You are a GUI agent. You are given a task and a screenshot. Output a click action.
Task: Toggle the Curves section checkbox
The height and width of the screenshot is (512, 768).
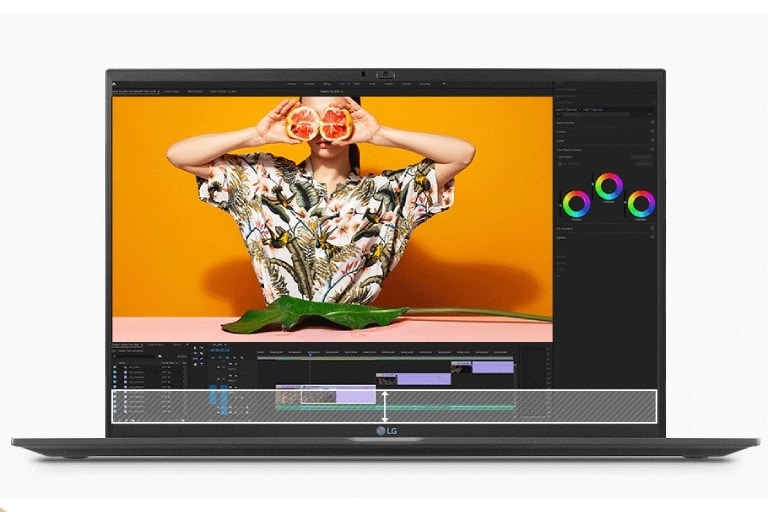653,141
